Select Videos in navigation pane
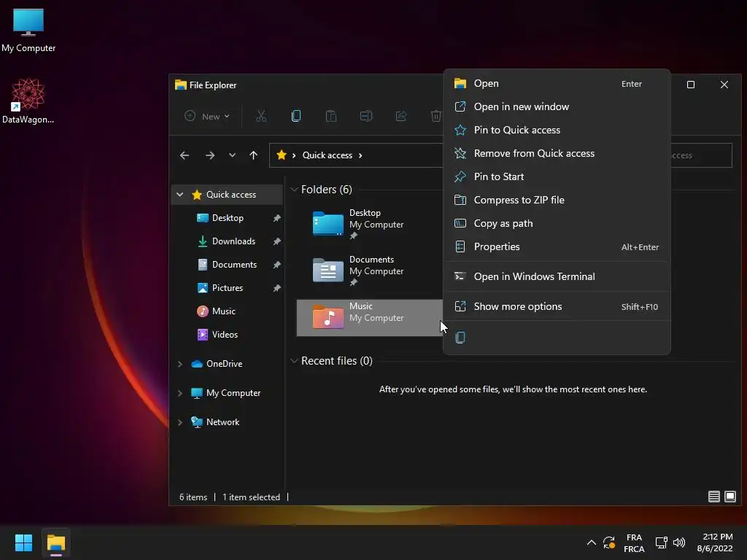Viewport: 747px width, 560px height. 225,335
